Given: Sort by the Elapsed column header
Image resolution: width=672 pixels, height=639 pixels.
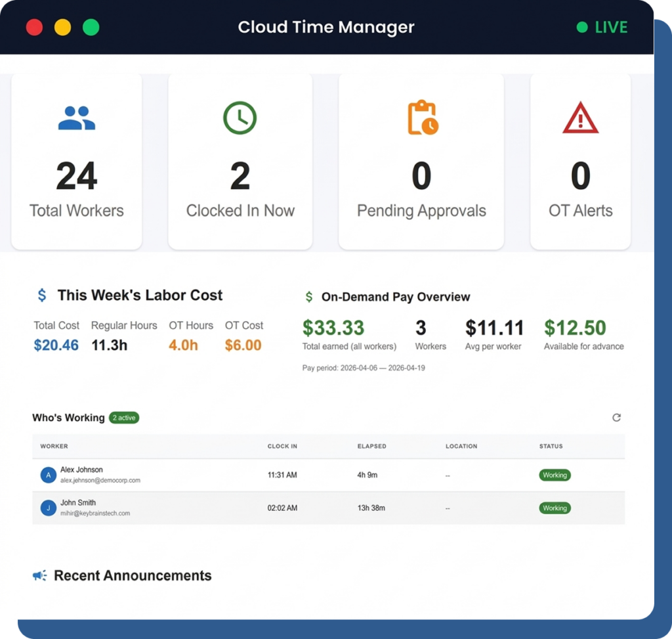Looking at the screenshot, I should coord(371,447).
